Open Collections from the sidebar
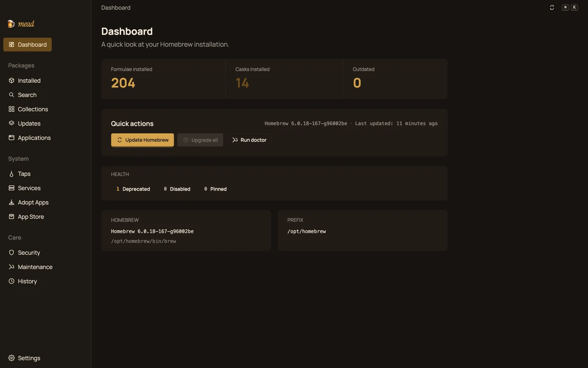The height and width of the screenshot is (368, 588). click(x=28, y=109)
